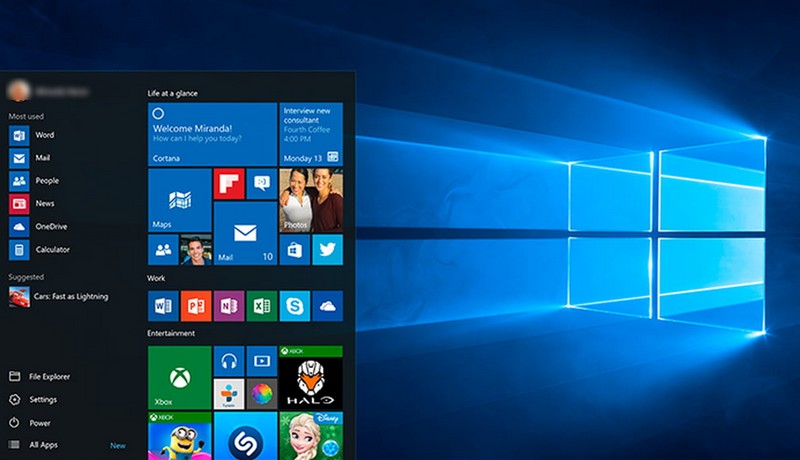
Task: Open Word from Most used list
Action: tap(32, 135)
